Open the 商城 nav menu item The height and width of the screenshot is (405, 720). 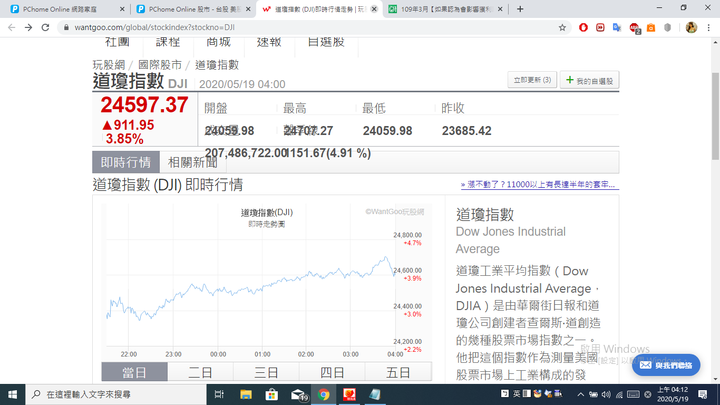click(x=218, y=42)
